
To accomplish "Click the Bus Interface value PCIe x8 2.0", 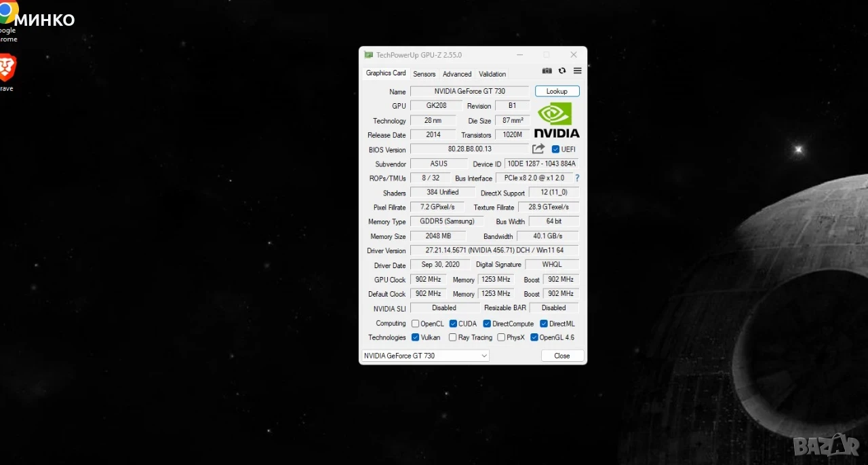I will (x=534, y=178).
